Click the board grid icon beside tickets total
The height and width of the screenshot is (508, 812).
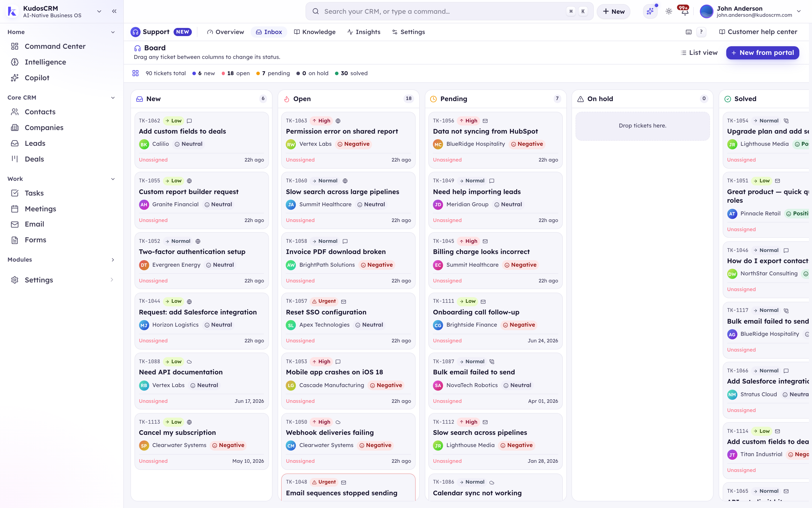[136, 73]
